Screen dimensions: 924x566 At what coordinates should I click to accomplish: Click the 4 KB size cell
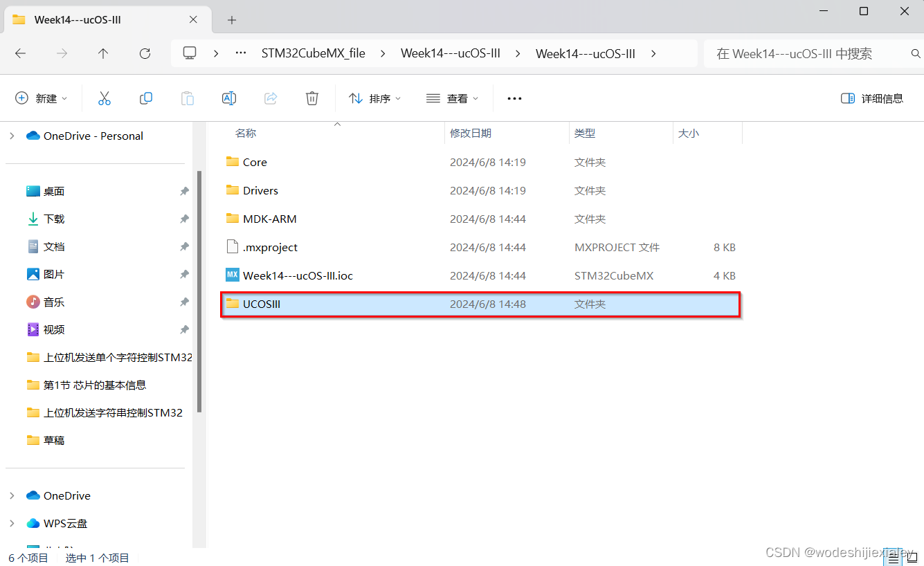tap(724, 275)
